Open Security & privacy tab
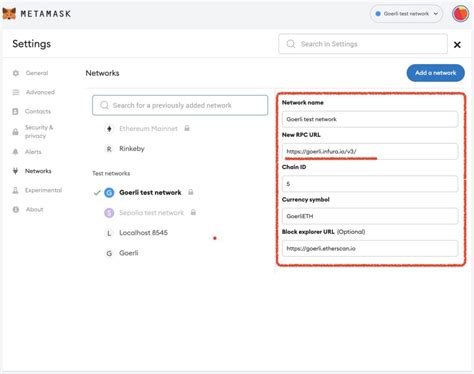 pos(39,132)
